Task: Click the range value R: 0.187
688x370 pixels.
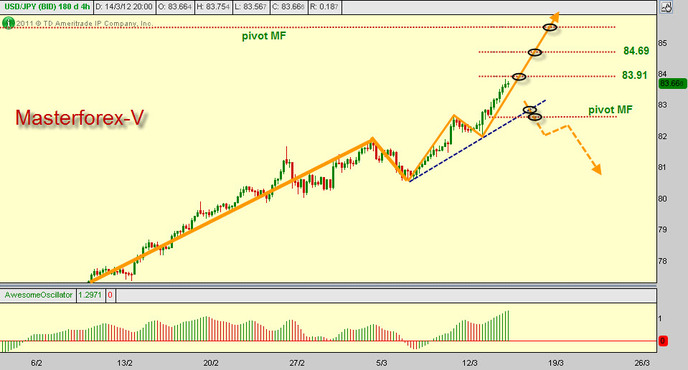Action: click(324, 7)
